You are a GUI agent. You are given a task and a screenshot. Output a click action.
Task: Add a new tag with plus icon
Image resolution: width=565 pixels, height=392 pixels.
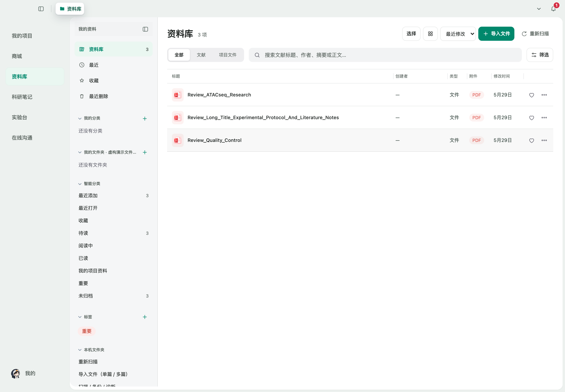pyautogui.click(x=145, y=317)
